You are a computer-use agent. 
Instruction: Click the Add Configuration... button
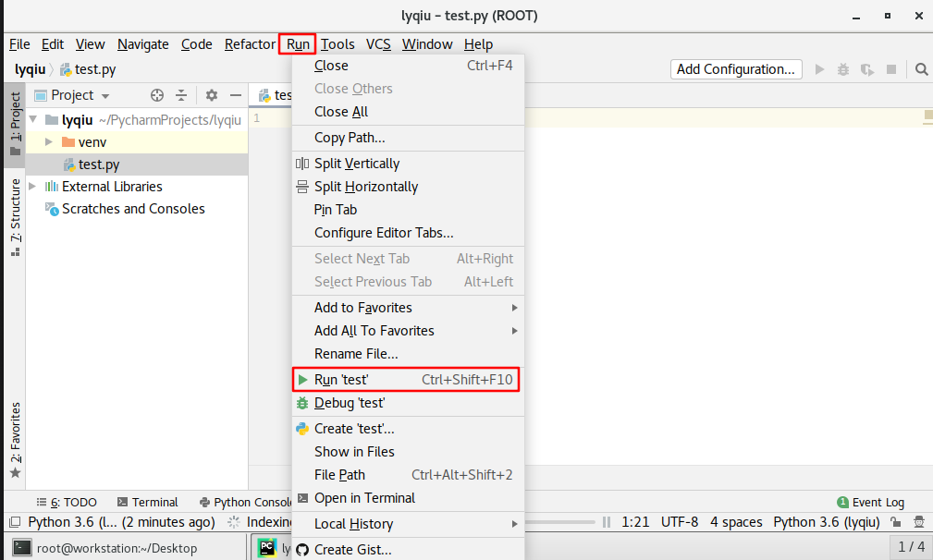coord(736,69)
